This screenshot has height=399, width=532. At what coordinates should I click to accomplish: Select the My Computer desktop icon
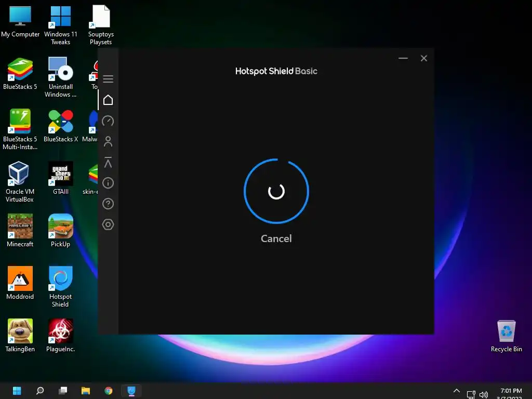coord(20,21)
